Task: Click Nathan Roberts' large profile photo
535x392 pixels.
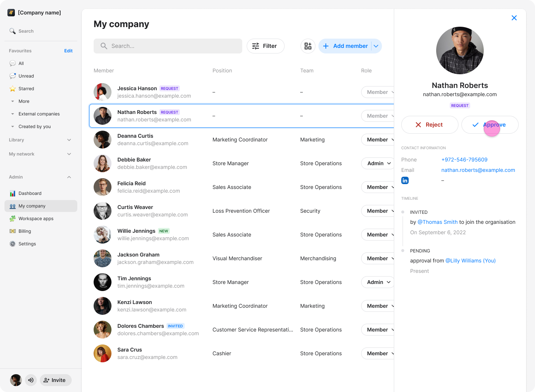Action: [x=460, y=50]
